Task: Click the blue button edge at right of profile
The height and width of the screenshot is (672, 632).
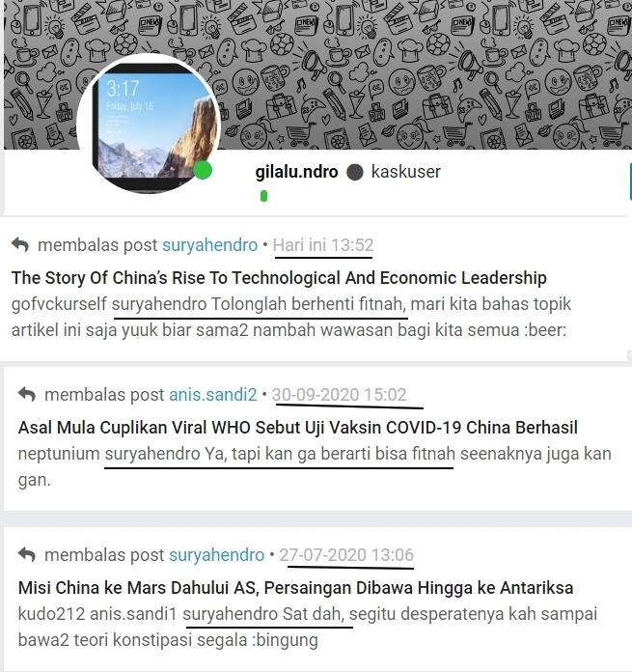Action: click(x=630, y=181)
